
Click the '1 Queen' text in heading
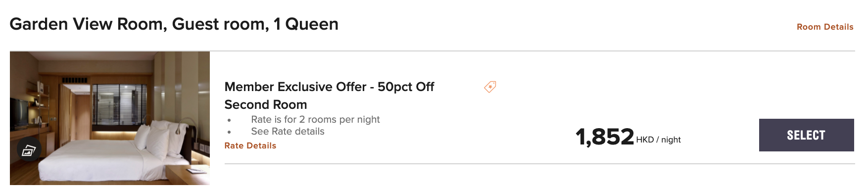306,24
